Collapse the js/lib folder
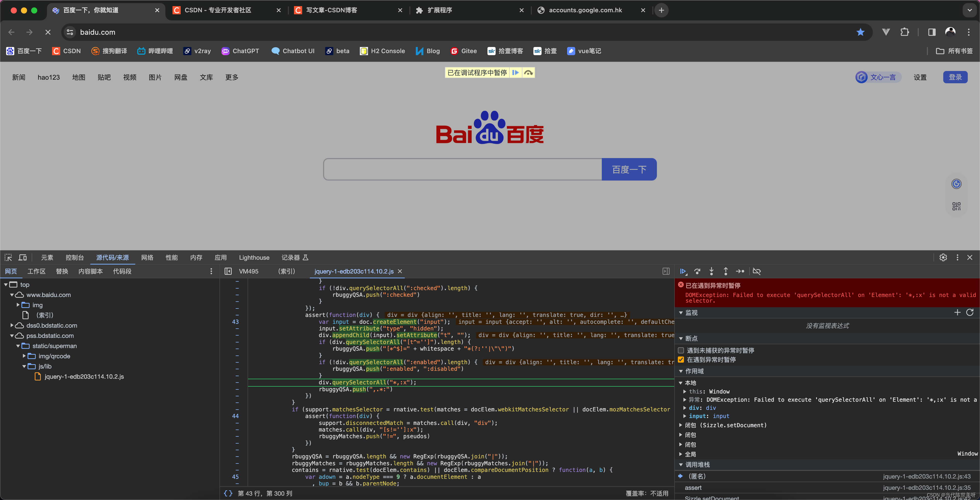 pyautogui.click(x=24, y=366)
